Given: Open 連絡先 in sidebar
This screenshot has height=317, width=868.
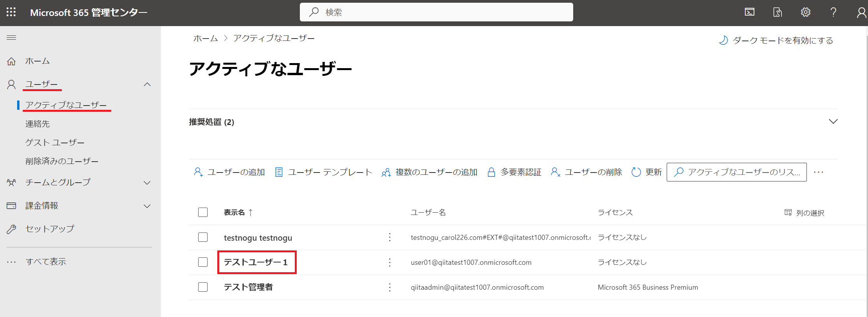Looking at the screenshot, I should pos(37,124).
